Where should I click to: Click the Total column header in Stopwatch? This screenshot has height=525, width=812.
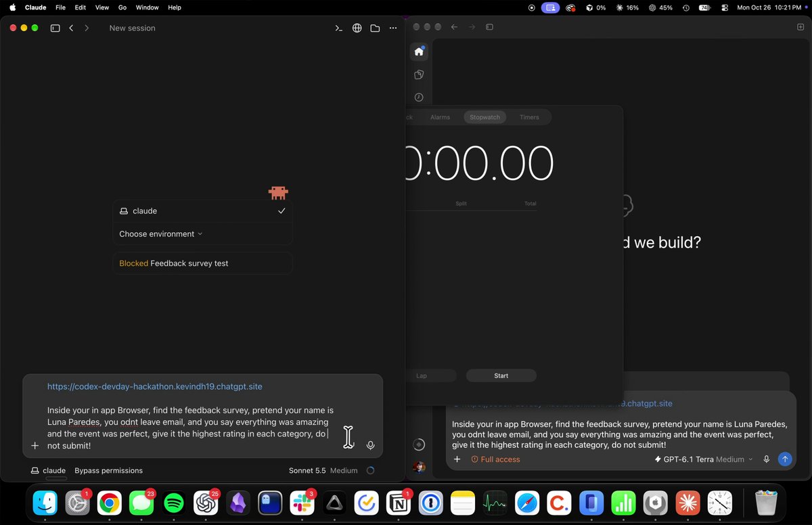(530, 203)
